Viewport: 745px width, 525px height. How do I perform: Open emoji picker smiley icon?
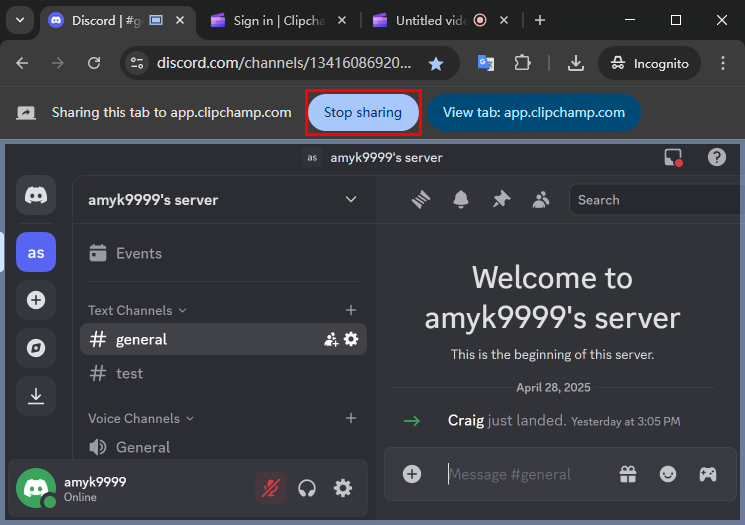[x=668, y=474]
